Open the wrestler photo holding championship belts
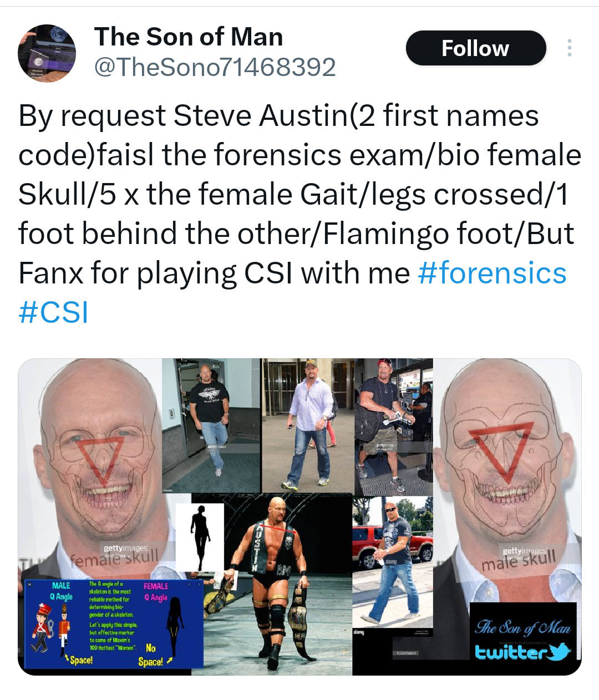The width and height of the screenshot is (599, 700). pyautogui.click(x=278, y=585)
